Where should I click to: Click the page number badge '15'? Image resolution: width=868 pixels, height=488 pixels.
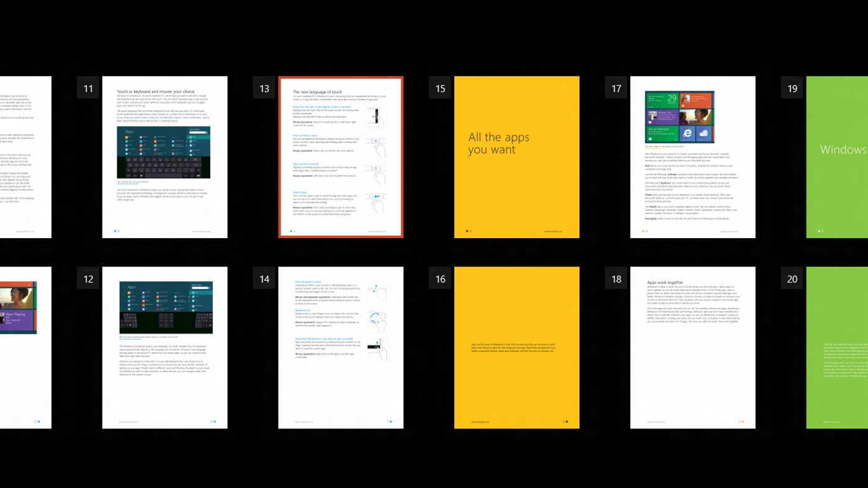[439, 88]
